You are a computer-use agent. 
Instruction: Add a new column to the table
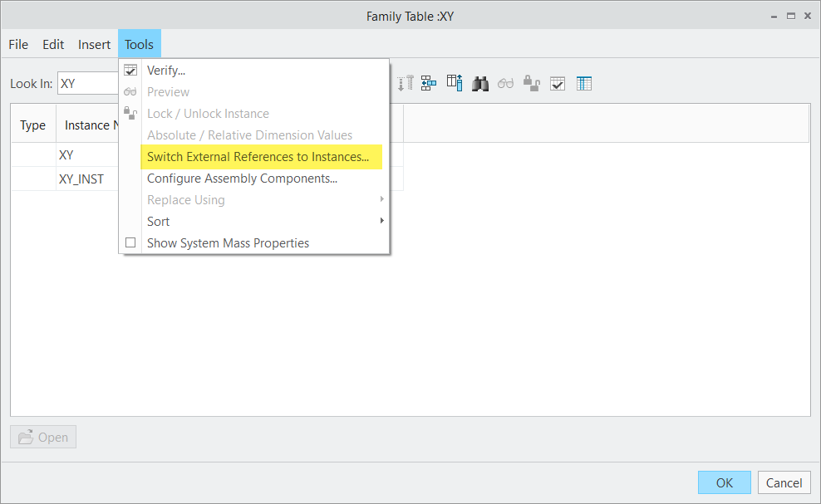[455, 83]
